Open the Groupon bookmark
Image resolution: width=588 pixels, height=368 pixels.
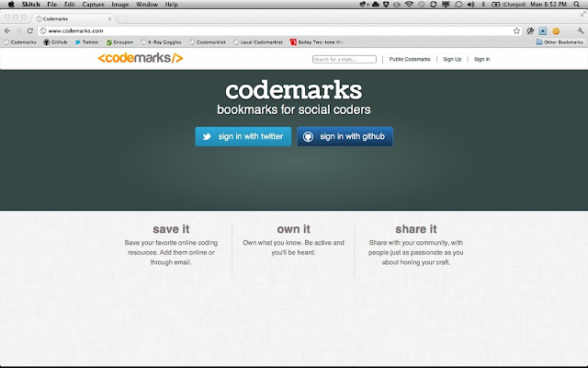(119, 42)
